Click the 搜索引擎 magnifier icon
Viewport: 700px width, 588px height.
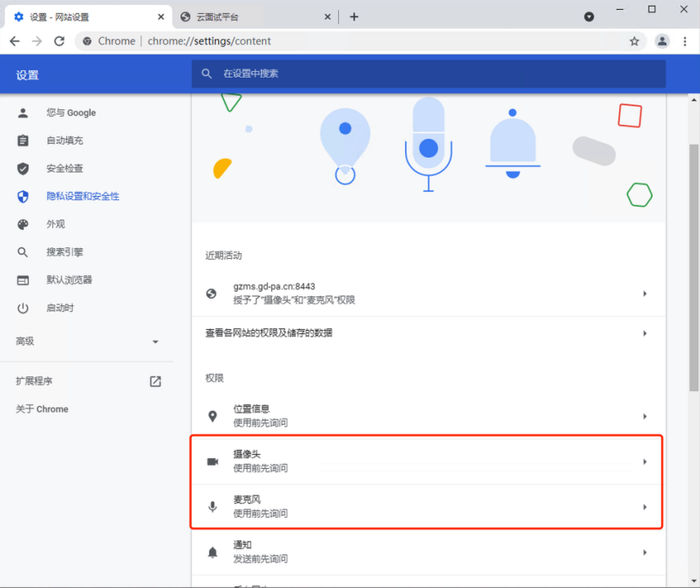[x=23, y=252]
